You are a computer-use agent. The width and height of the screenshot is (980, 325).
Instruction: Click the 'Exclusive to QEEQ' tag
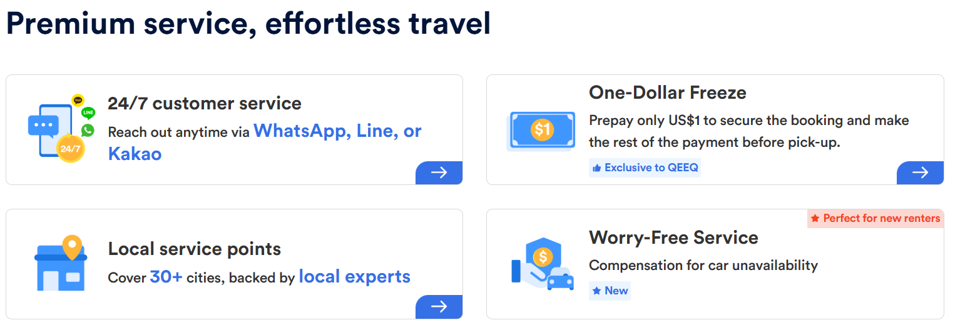coord(645,167)
